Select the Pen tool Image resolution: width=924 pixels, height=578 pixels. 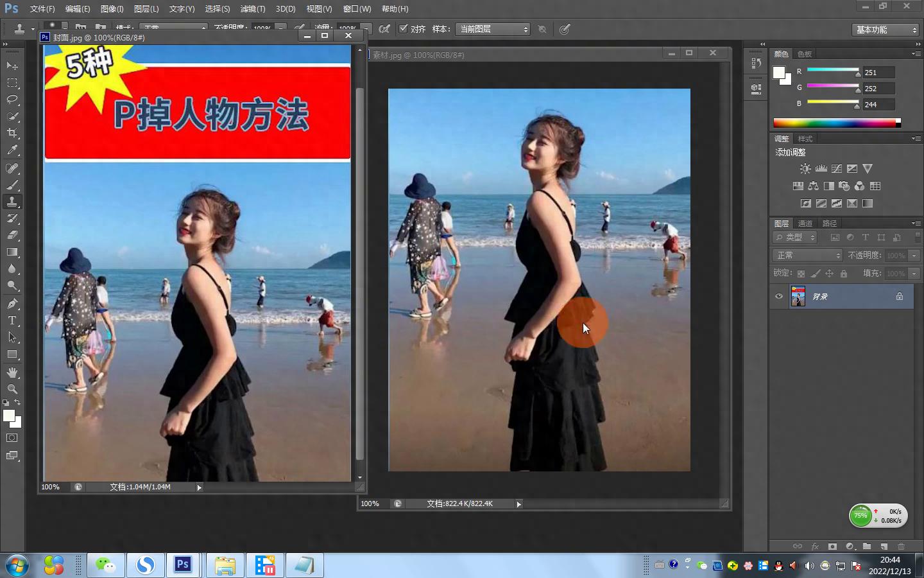12,304
